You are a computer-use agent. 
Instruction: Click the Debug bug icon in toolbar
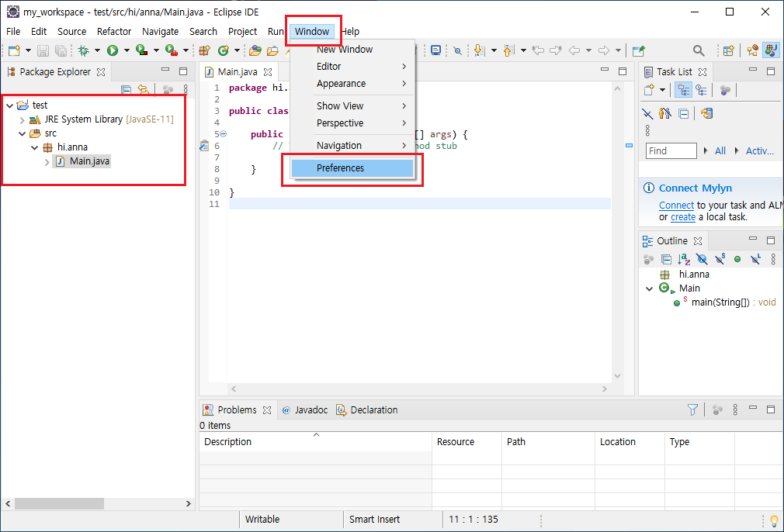click(84, 50)
